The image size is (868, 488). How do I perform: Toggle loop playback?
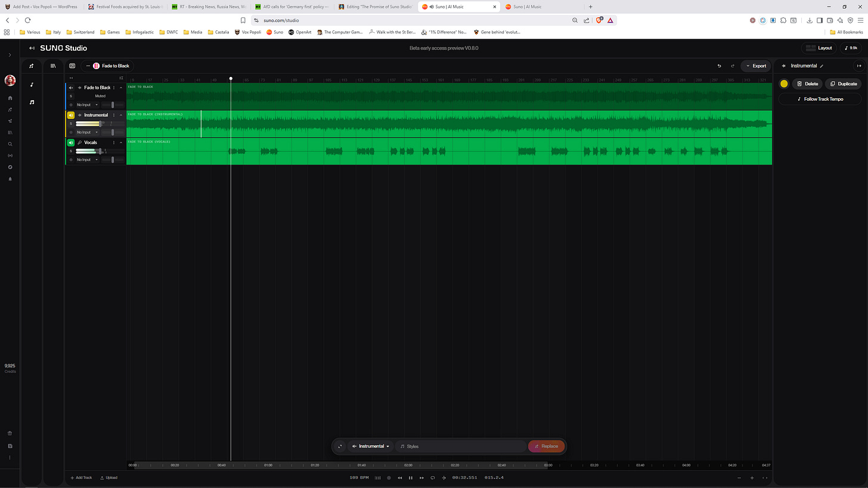coord(433,478)
